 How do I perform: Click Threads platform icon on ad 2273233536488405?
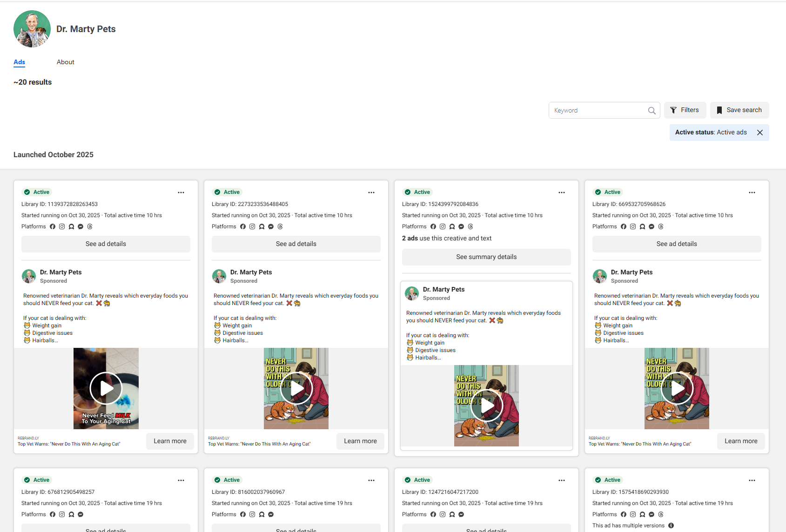[x=280, y=227]
